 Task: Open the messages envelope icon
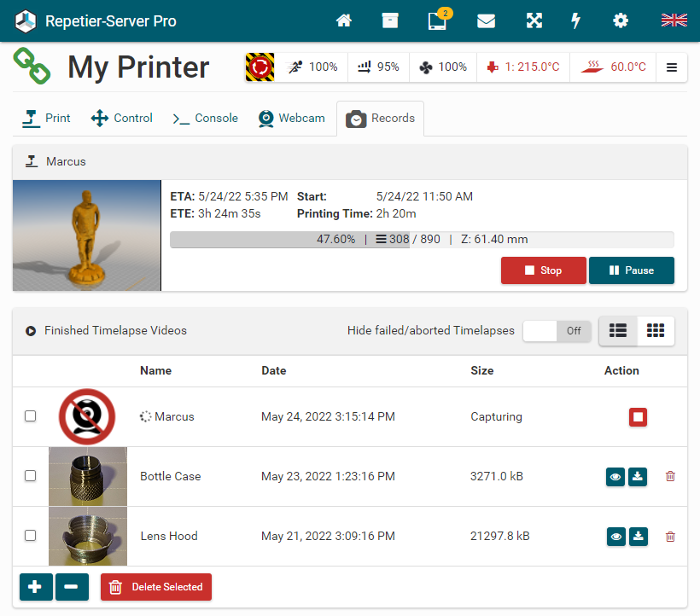(x=486, y=20)
